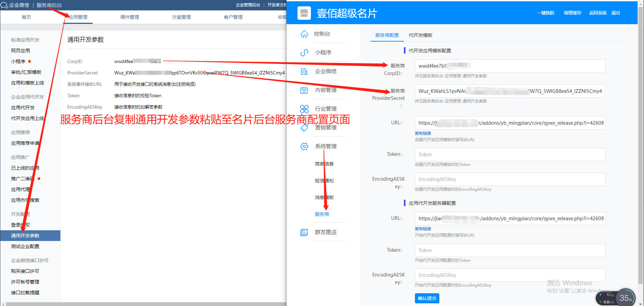The height and width of the screenshot is (306, 644).
Task: Open 审批/汇报模板 in left sidebar
Action: pyautogui.click(x=26, y=72)
